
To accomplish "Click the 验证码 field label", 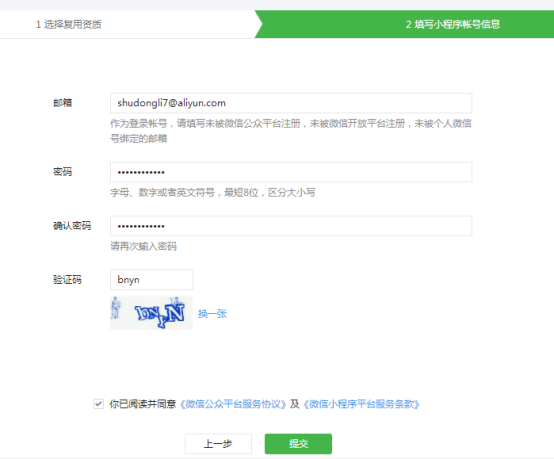I will click(x=67, y=279).
